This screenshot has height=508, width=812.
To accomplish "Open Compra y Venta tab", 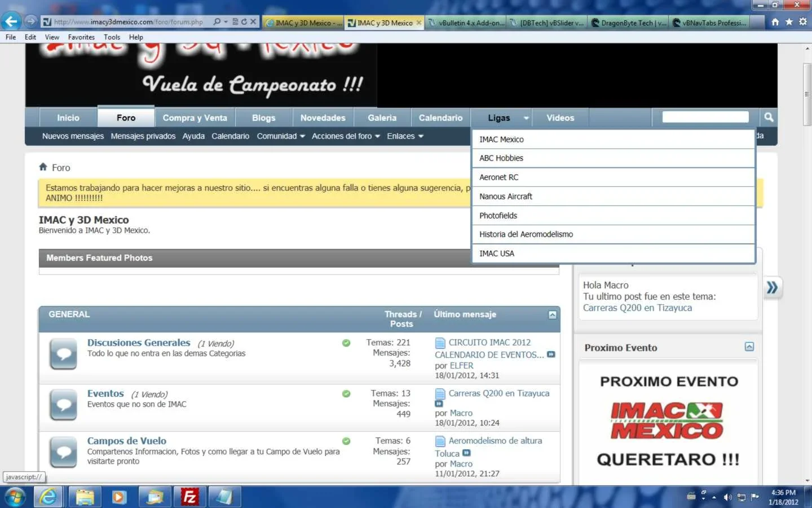I will (x=195, y=118).
